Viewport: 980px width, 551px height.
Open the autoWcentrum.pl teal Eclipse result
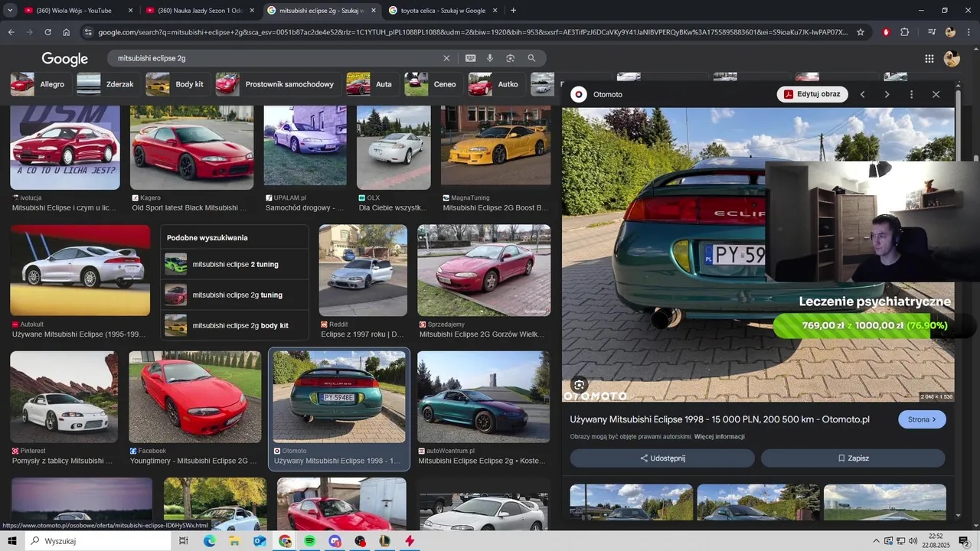pos(483,396)
